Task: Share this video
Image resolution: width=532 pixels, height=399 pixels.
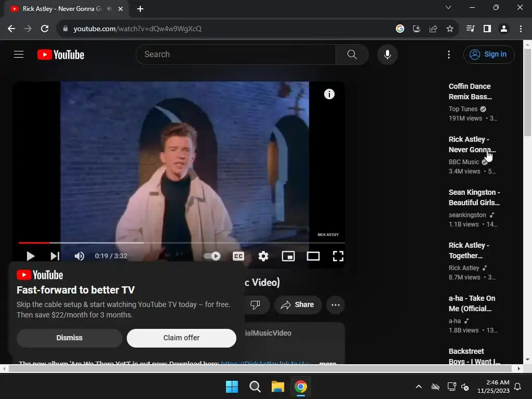Action: click(x=297, y=304)
